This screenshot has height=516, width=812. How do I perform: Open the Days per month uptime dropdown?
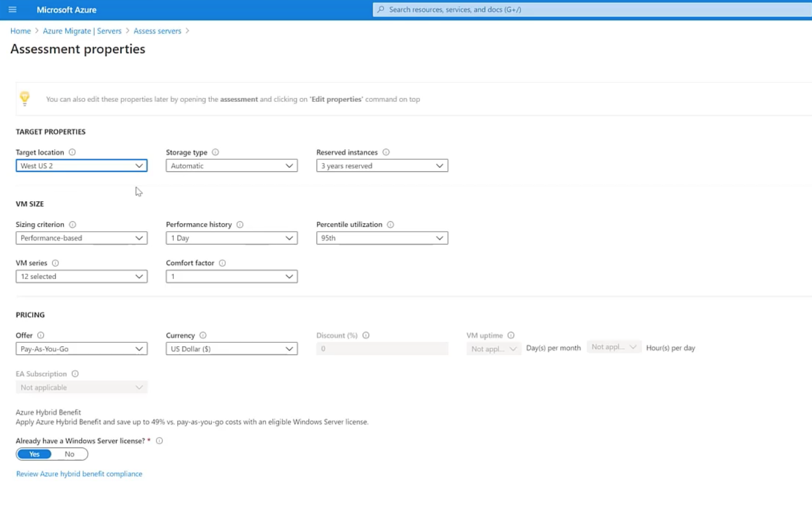tap(494, 349)
